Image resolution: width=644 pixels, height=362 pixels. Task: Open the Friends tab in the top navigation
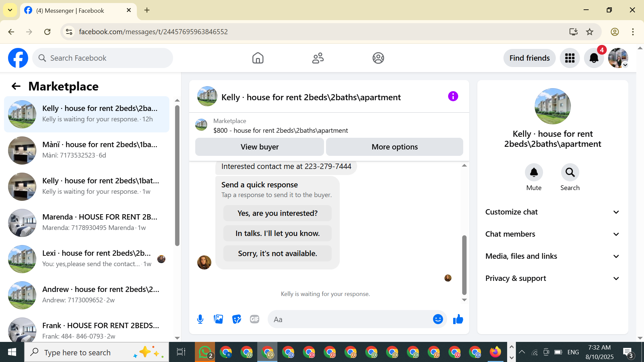pyautogui.click(x=318, y=58)
